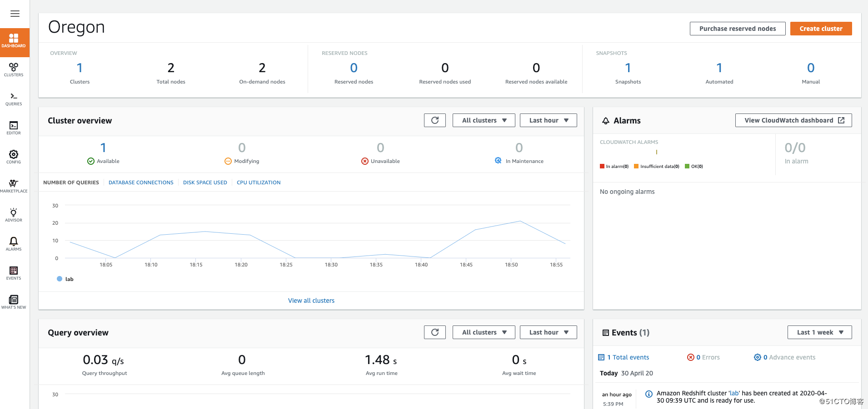The height and width of the screenshot is (409, 868).
Task: Switch to Database Connections tab
Action: (x=141, y=182)
